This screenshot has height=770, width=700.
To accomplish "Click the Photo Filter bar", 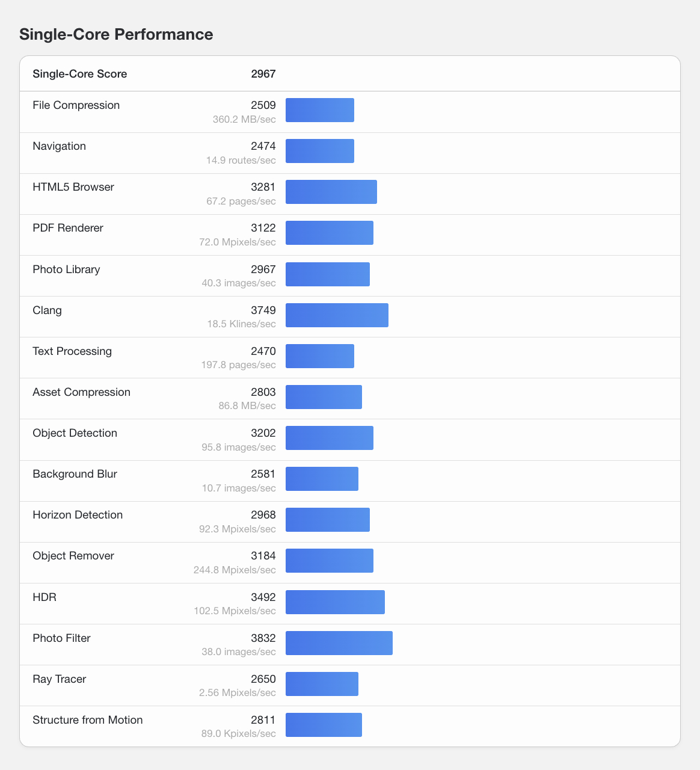I will point(339,643).
